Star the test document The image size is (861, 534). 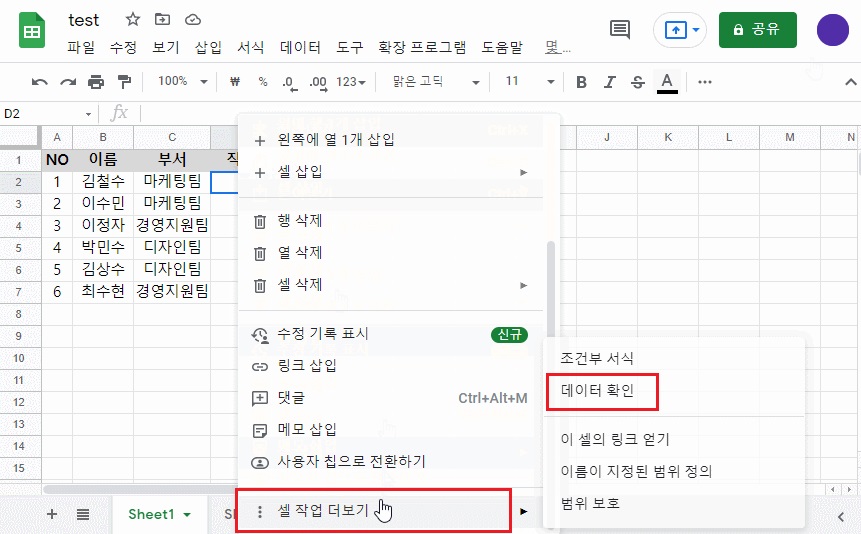132,20
